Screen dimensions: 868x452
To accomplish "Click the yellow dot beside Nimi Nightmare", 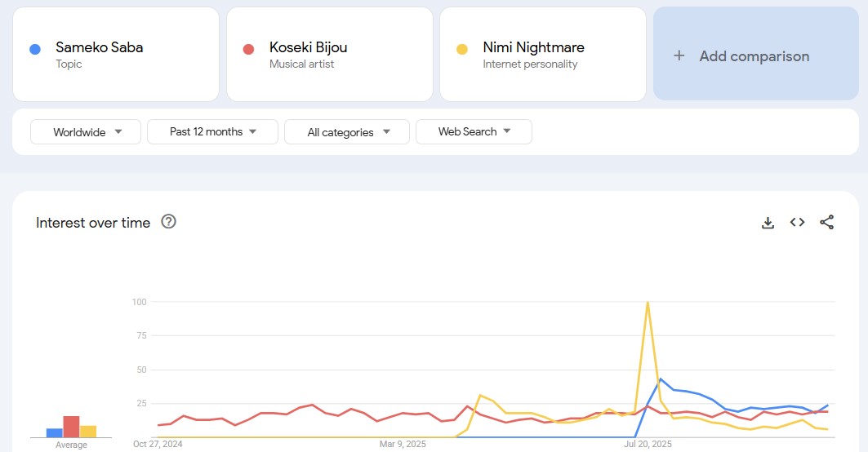I will click(x=462, y=50).
